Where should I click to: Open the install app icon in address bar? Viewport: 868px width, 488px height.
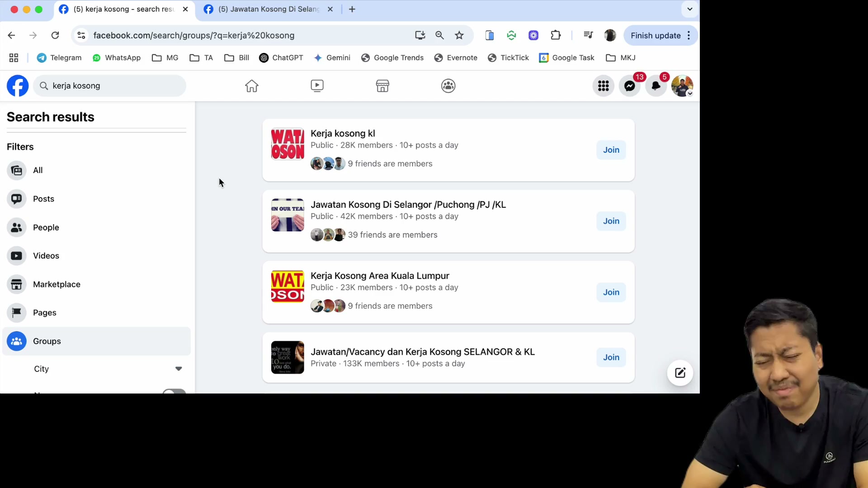pos(420,35)
